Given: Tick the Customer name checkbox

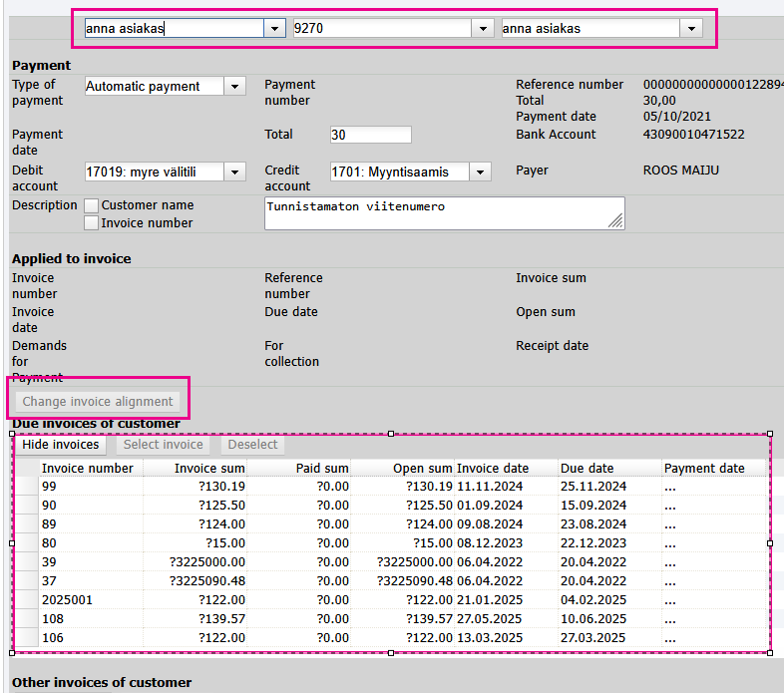Looking at the screenshot, I should 91,205.
